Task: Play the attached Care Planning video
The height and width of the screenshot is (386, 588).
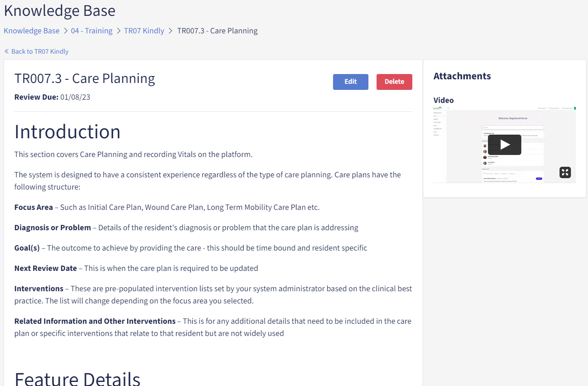Action: (504, 145)
